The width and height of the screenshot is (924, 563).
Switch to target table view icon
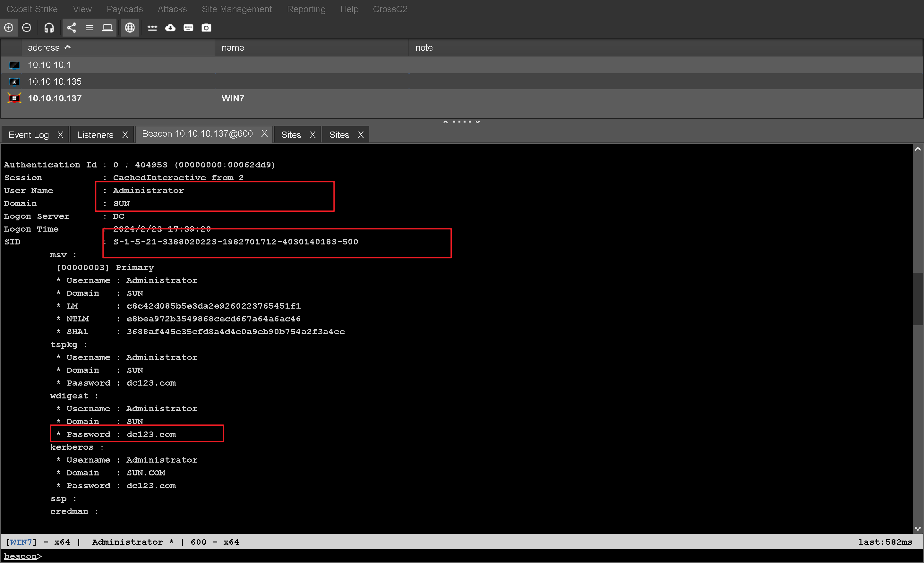click(107, 28)
